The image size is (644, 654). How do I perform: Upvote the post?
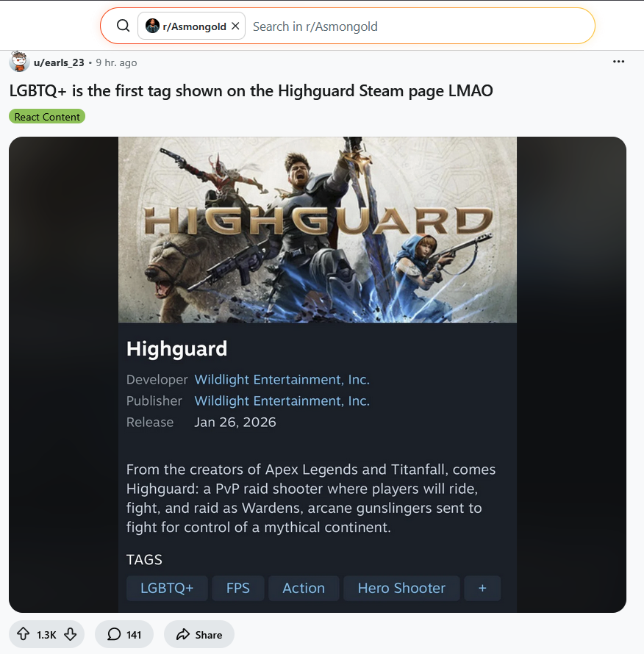pos(23,634)
